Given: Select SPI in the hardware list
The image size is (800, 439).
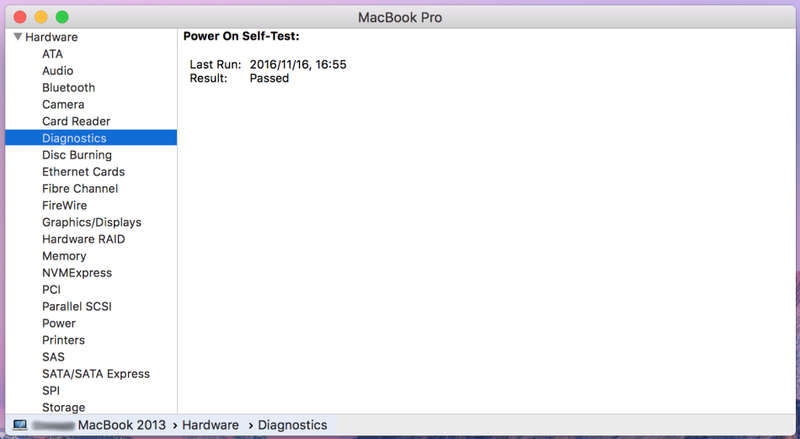Looking at the screenshot, I should pyautogui.click(x=51, y=391).
